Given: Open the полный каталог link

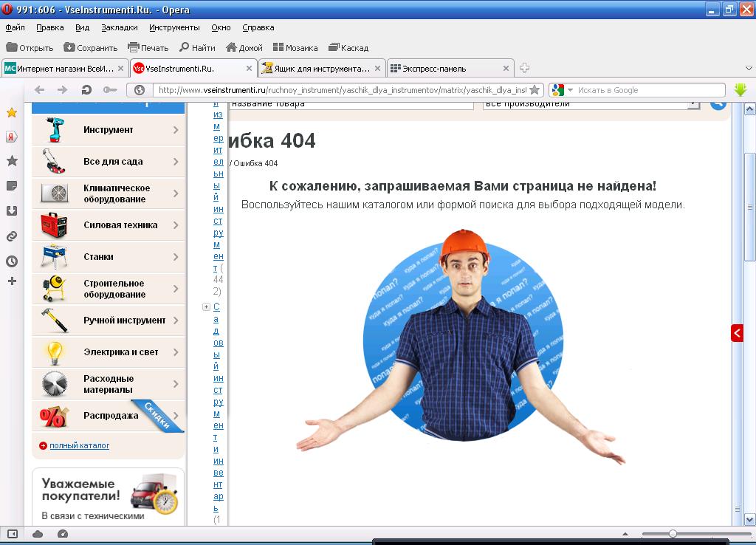Looking at the screenshot, I should pos(80,445).
